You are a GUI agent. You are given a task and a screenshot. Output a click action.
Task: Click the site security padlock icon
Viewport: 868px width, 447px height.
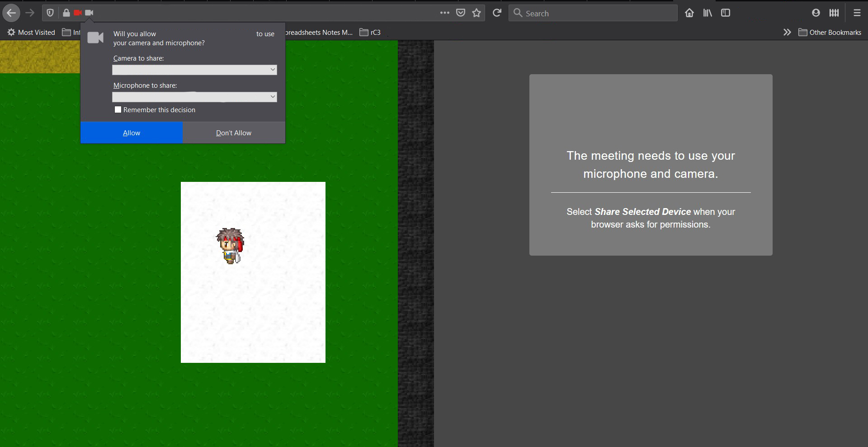tap(66, 13)
